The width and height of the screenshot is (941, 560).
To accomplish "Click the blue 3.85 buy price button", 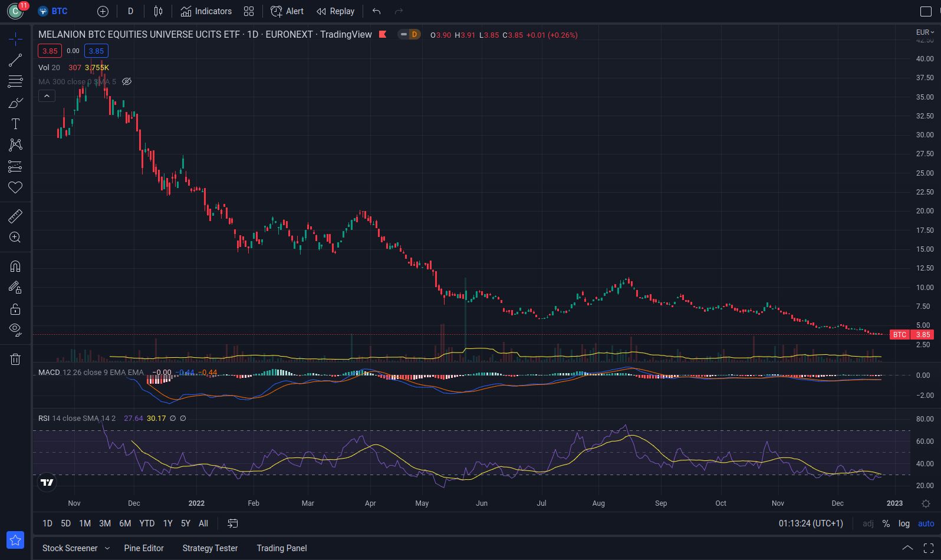I will pyautogui.click(x=96, y=51).
